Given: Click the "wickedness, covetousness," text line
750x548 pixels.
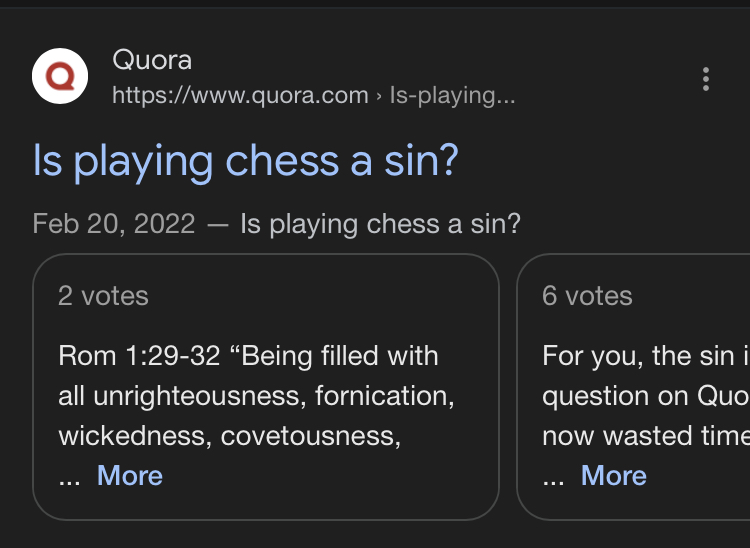Looking at the screenshot, I should coord(230,436).
